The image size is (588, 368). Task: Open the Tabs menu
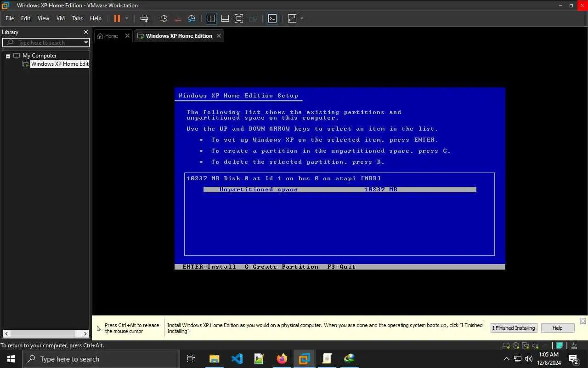pyautogui.click(x=78, y=18)
